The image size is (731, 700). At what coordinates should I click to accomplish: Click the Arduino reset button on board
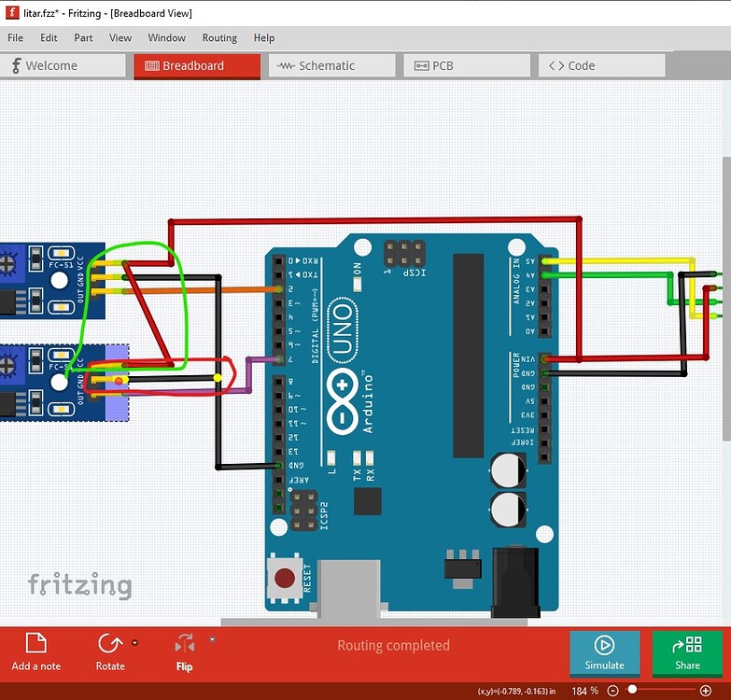point(285,578)
